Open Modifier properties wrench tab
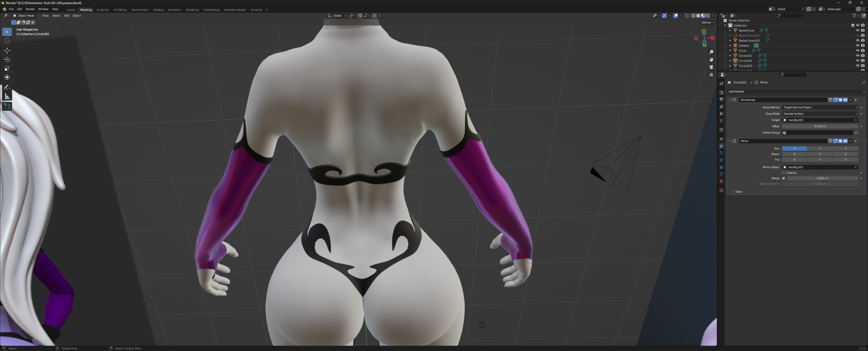The height and width of the screenshot is (351, 868). (722, 146)
